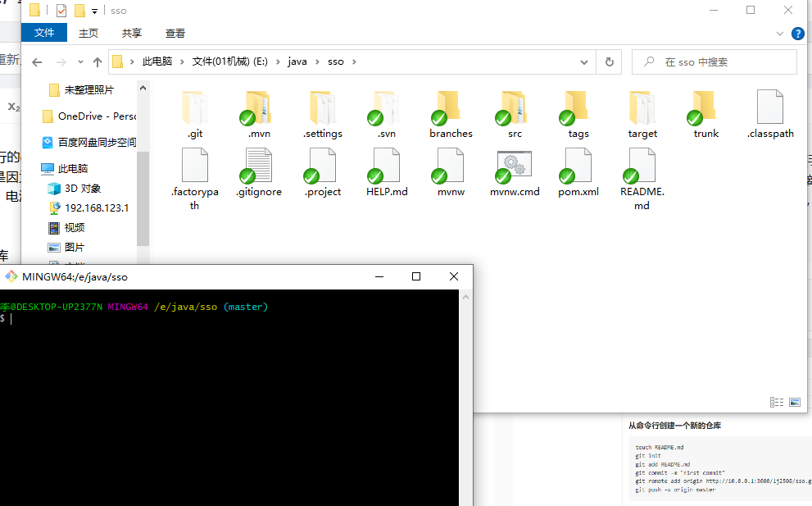Open the branches folder

point(451,115)
